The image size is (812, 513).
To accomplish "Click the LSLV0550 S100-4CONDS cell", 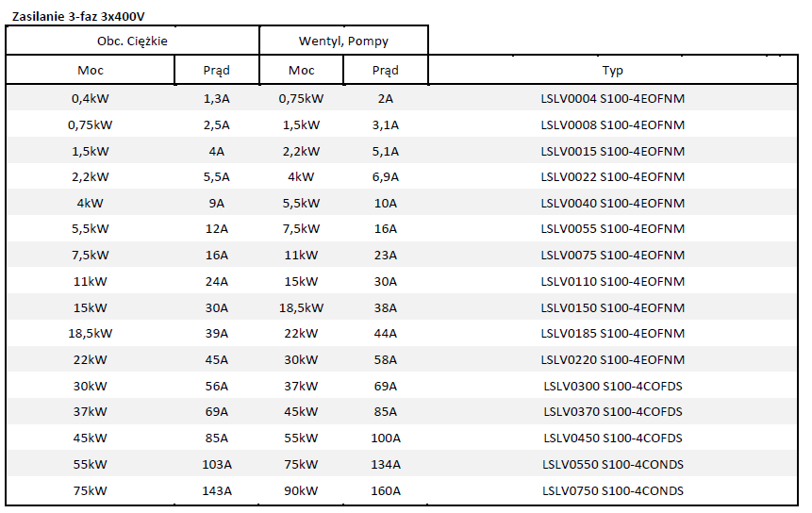I will tap(613, 464).
